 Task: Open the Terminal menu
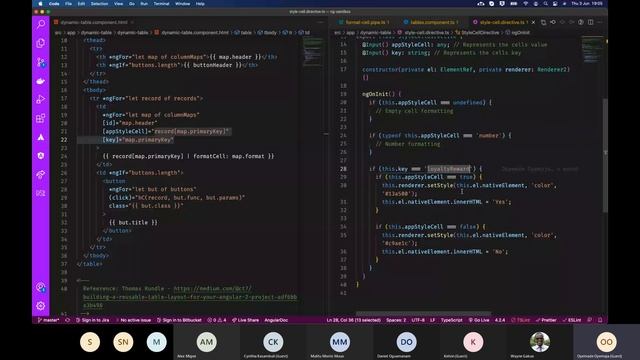(x=161, y=4)
